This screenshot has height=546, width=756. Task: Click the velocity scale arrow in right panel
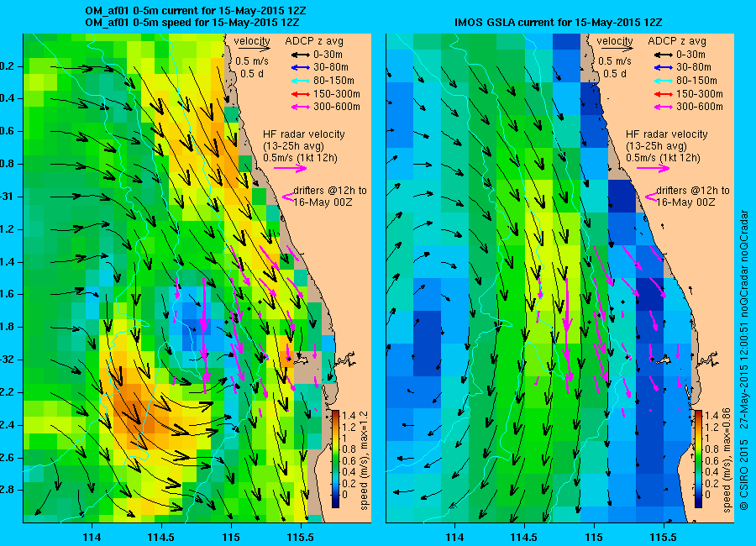tap(617, 49)
